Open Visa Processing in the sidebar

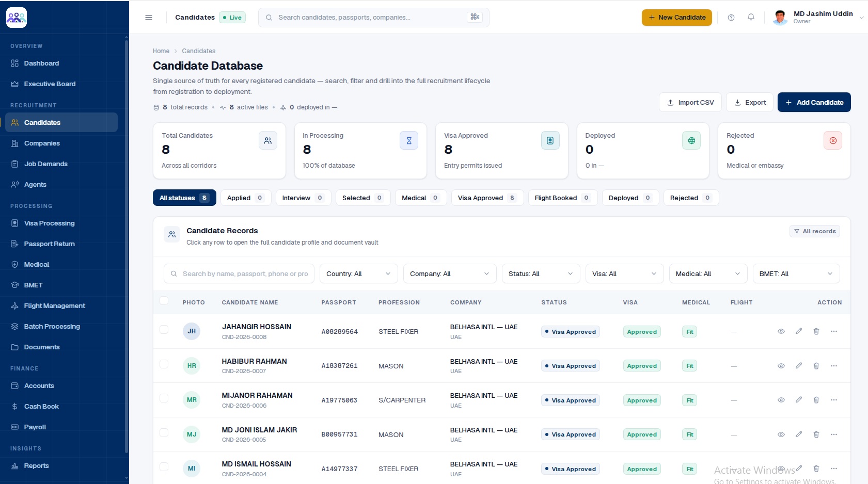pos(61,223)
